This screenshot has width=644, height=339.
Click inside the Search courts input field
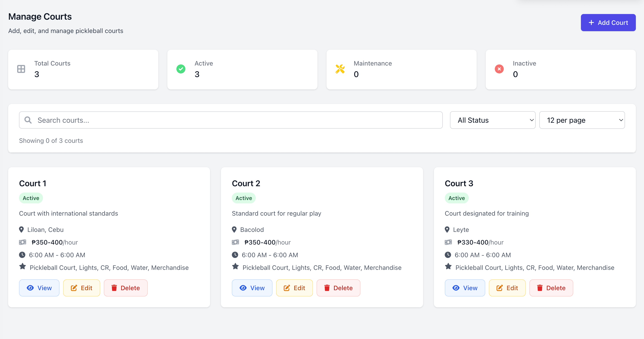175,120
